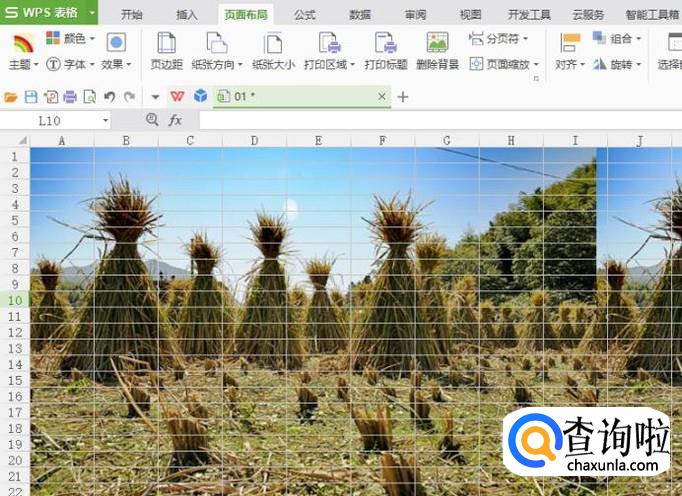This screenshot has height=496, width=682.
Task: Select column D header
Action: (254, 141)
